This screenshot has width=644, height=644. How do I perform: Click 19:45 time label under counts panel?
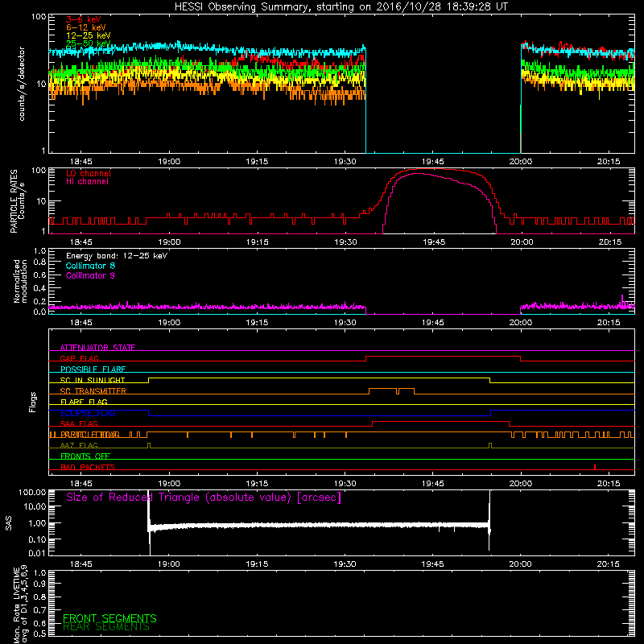(432, 162)
